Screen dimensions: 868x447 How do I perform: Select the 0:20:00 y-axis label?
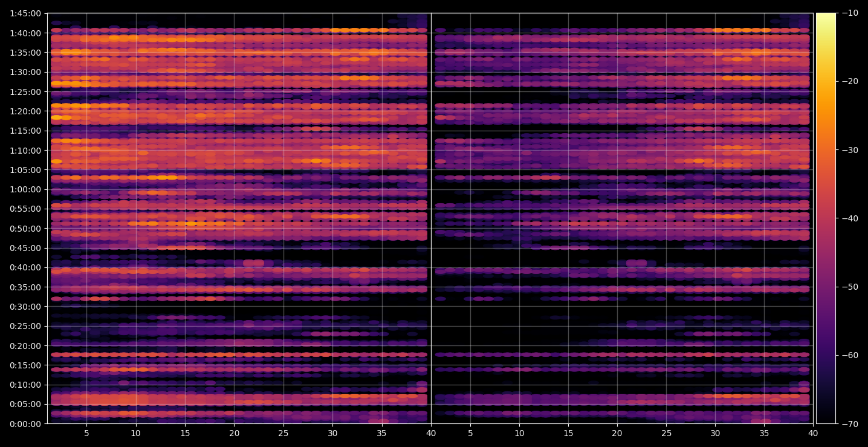pyautogui.click(x=25, y=346)
